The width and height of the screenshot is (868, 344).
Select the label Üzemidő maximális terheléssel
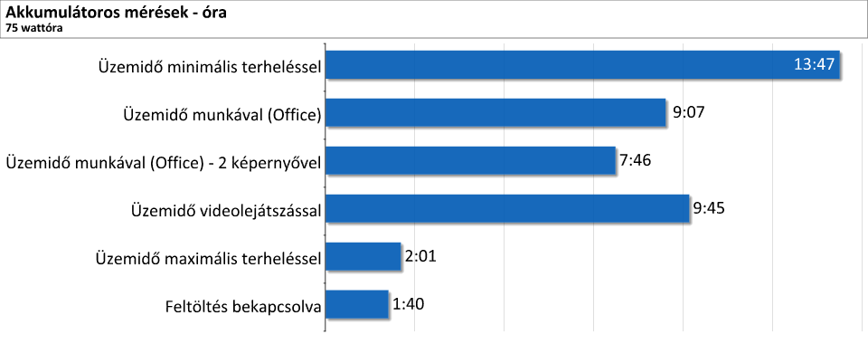(208, 258)
